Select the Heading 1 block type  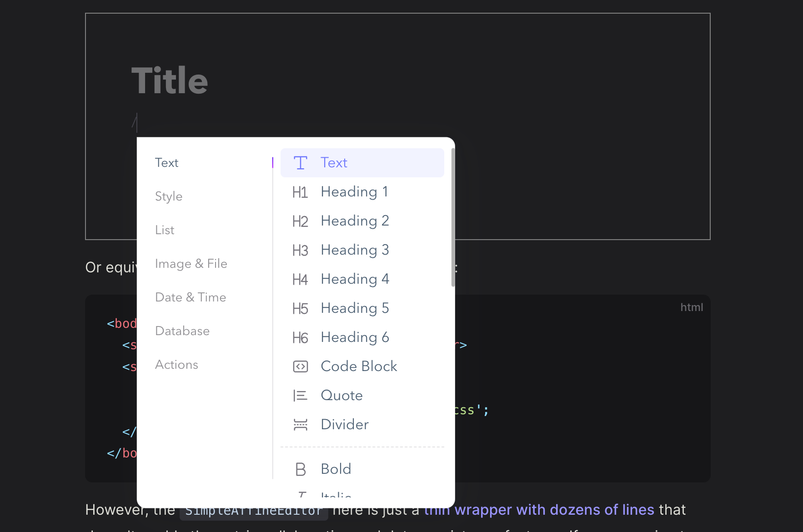[x=354, y=191]
